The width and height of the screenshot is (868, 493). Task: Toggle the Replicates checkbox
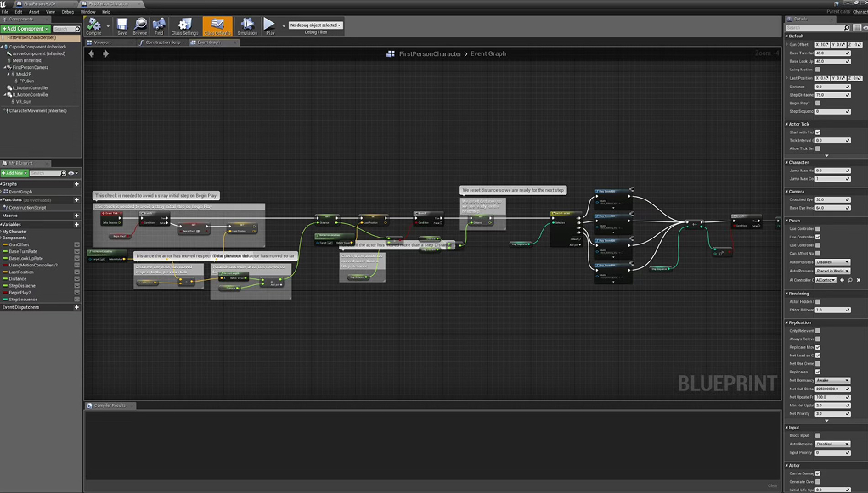pos(818,372)
